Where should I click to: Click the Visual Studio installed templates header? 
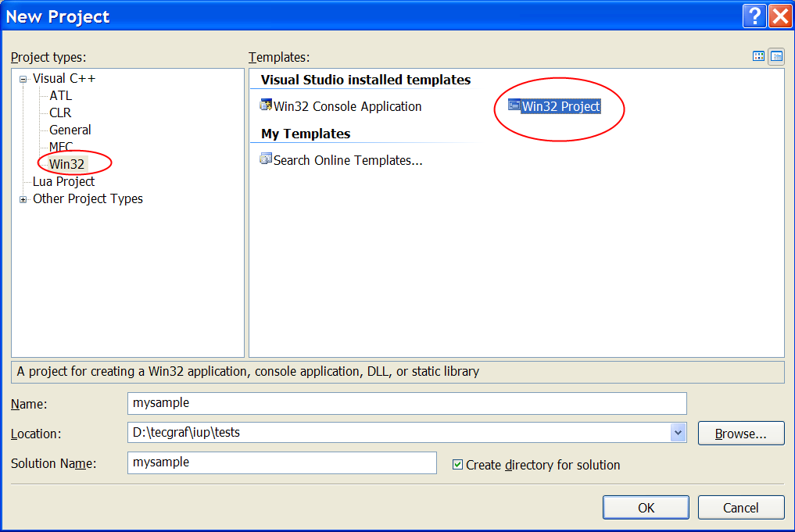point(366,80)
